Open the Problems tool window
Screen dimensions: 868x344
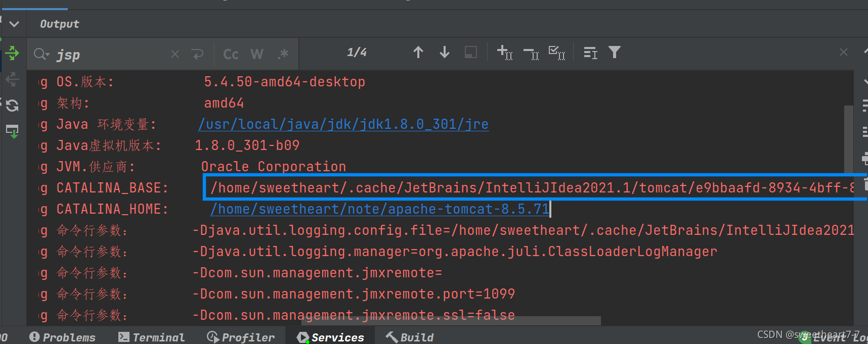tap(63, 337)
